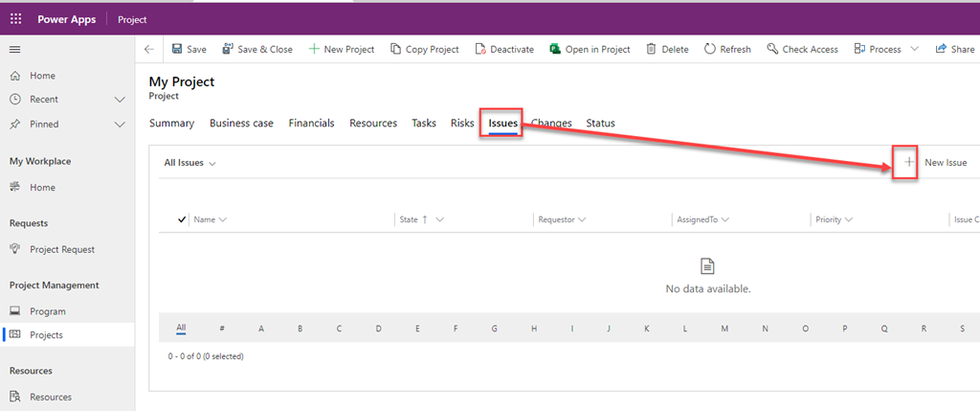
Task: Click the Delete trash can icon
Action: tap(651, 49)
